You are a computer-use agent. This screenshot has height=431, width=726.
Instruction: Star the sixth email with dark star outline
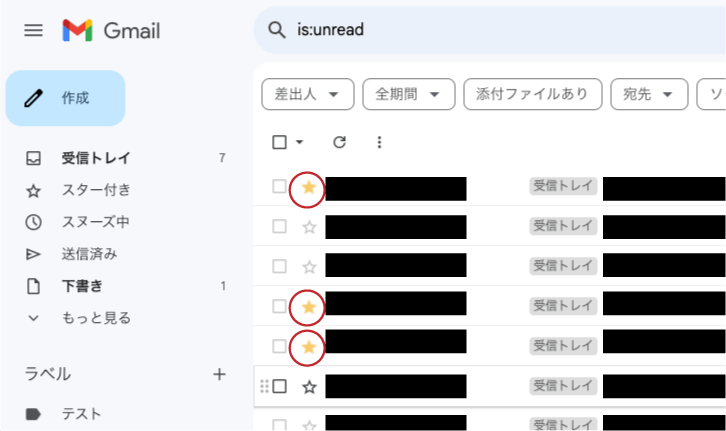tap(309, 386)
